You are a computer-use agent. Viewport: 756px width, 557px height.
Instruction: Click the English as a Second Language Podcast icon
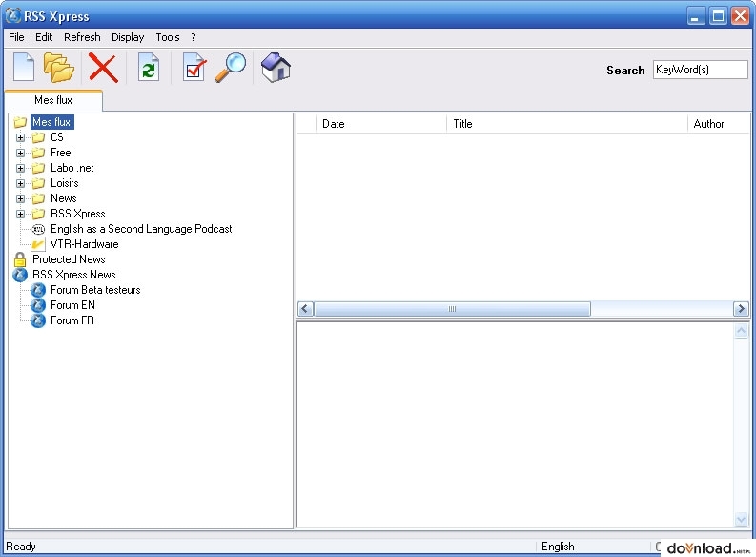[38, 229]
